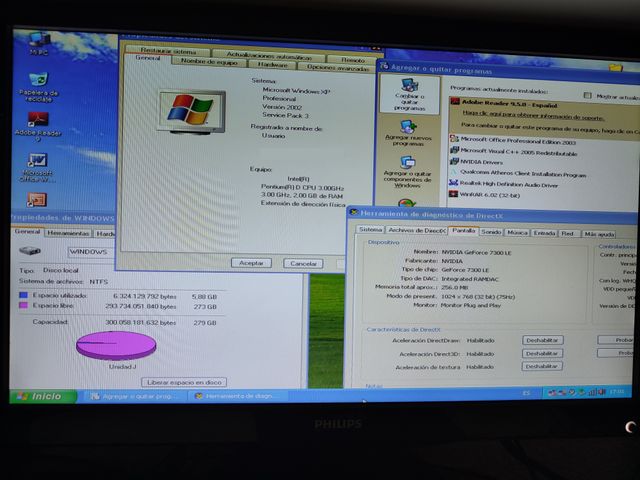This screenshot has width=640, height=480.
Task: Click the WinRAR 6.02 entry icon
Action: pos(453,194)
